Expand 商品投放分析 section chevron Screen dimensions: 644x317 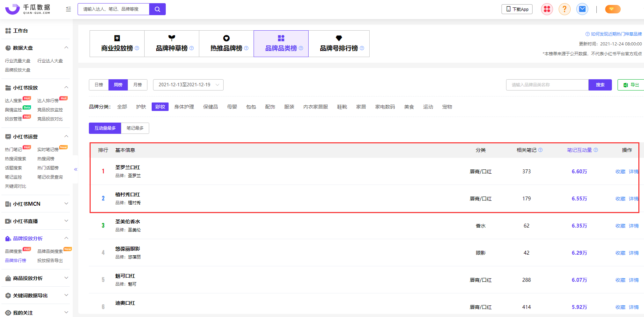click(66, 278)
